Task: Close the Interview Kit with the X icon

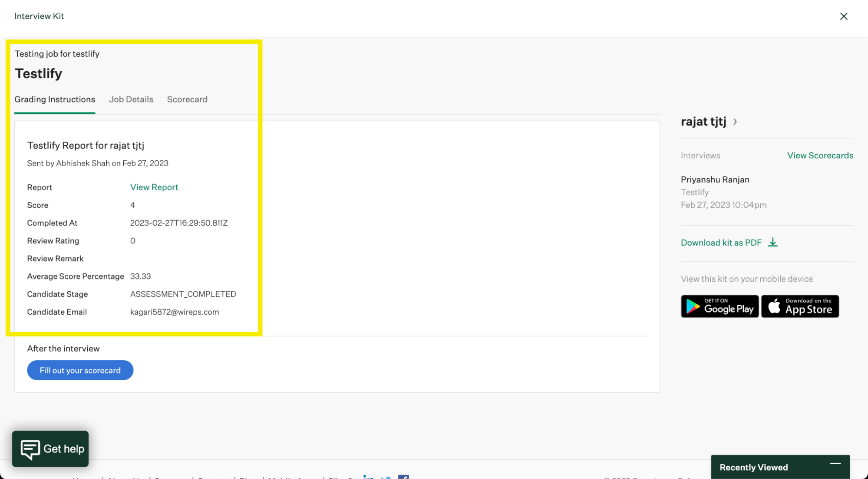Action: pyautogui.click(x=843, y=16)
